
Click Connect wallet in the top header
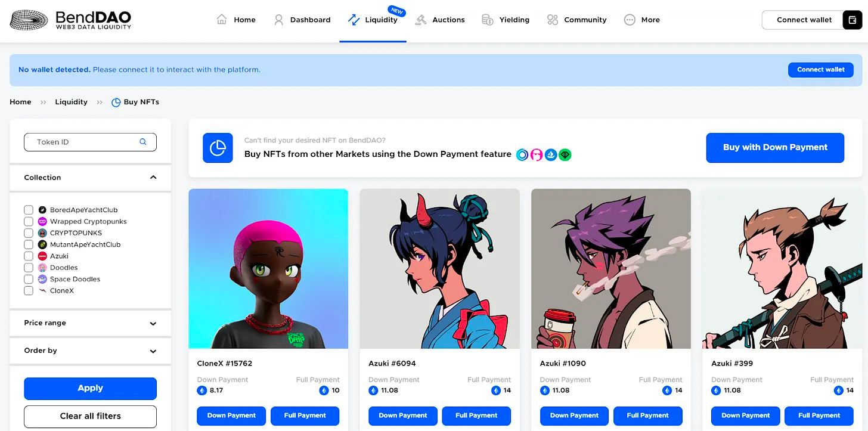click(x=804, y=20)
